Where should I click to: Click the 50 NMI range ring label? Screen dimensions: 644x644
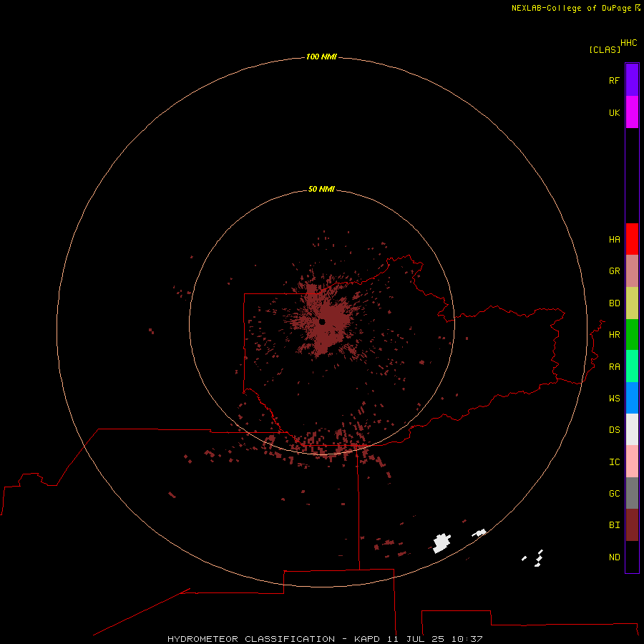pos(321,189)
